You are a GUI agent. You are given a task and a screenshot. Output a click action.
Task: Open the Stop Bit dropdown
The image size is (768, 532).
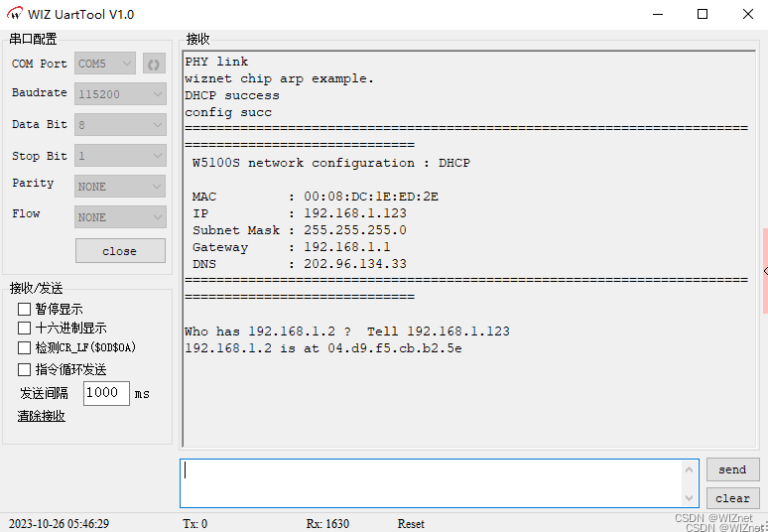point(120,156)
